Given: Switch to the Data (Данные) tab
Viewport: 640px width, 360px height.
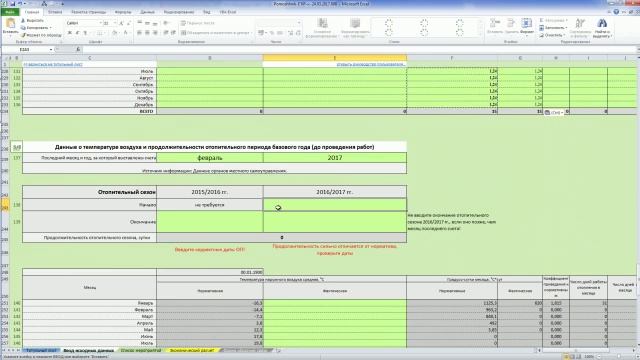Looking at the screenshot, I should [147, 12].
